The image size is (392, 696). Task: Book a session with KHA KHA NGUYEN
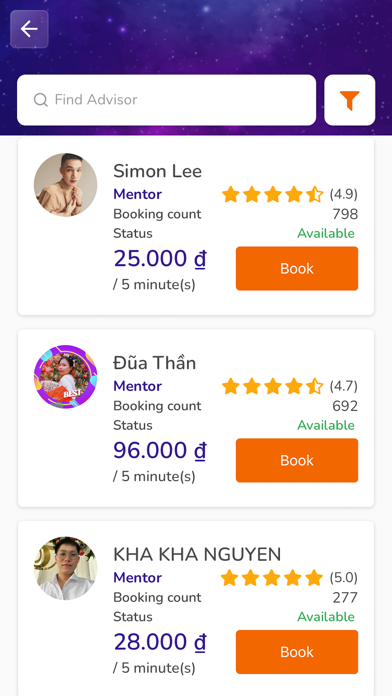pos(297,652)
